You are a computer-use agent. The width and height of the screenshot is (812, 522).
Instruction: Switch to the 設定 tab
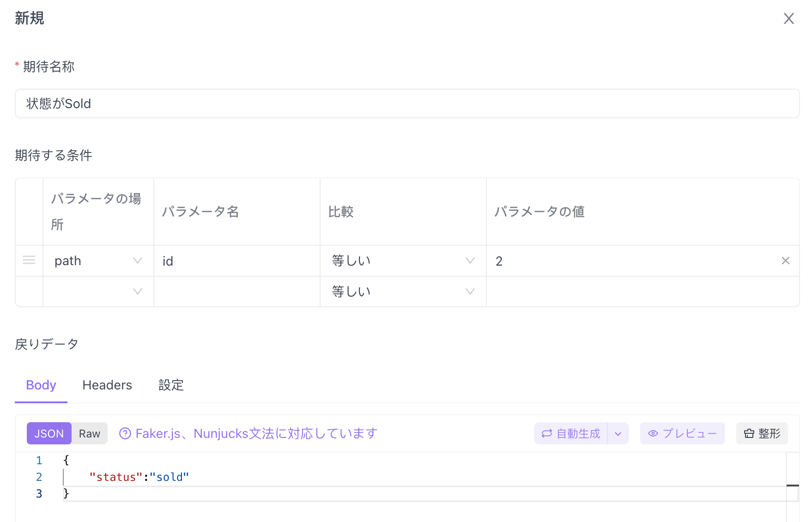(x=171, y=385)
